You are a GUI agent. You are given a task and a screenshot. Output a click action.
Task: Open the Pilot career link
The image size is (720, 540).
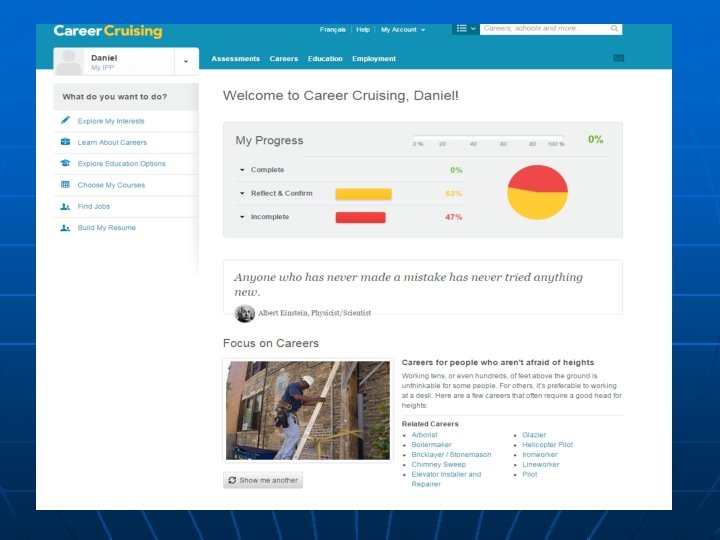[529, 474]
